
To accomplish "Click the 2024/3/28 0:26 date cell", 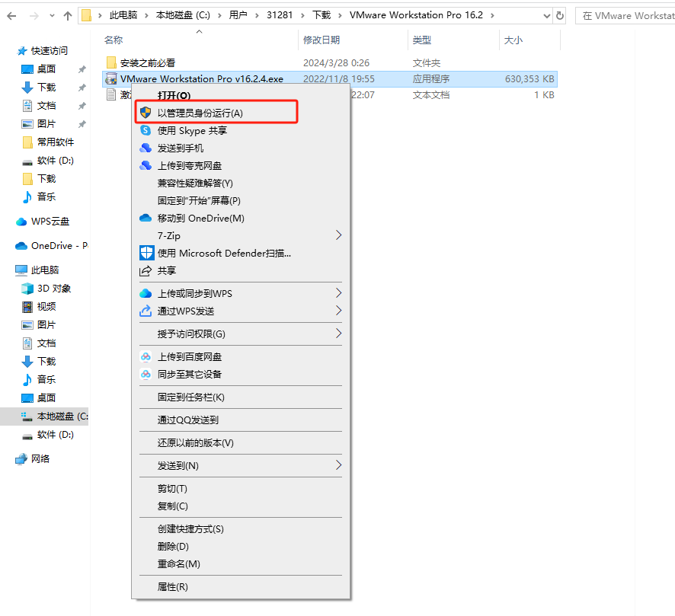I will [336, 63].
